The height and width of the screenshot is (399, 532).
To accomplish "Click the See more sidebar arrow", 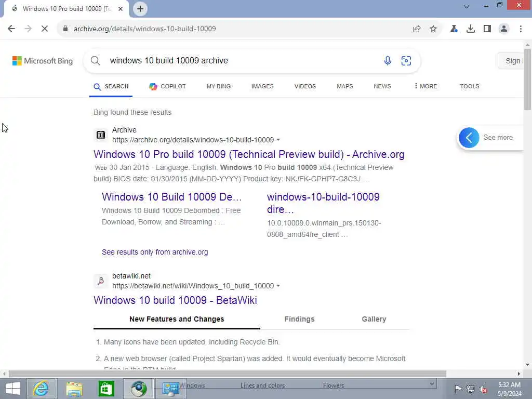I will pyautogui.click(x=469, y=138).
